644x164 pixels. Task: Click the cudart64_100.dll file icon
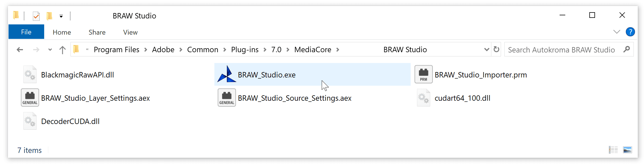click(x=423, y=98)
